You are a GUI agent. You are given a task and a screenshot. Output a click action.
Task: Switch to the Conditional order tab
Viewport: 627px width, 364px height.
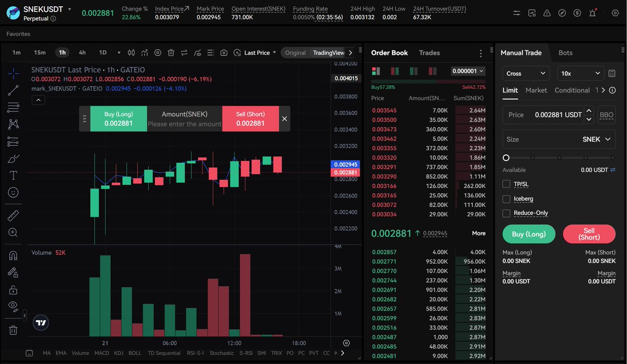(572, 90)
